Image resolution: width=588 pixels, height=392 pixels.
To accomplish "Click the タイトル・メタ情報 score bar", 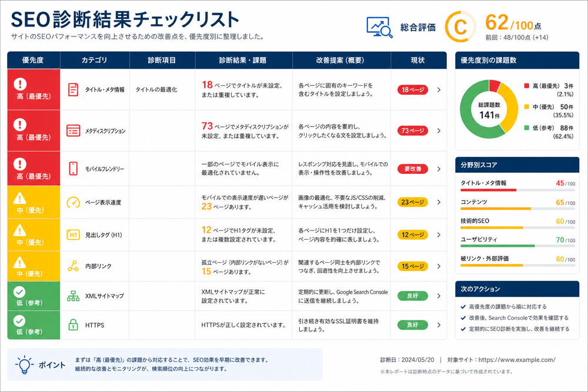I will tap(517, 190).
